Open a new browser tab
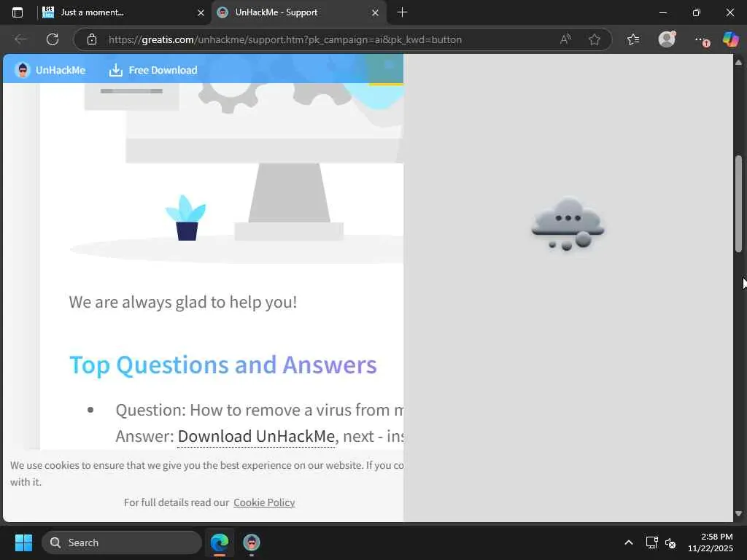Image resolution: width=747 pixels, height=560 pixels. pos(402,12)
